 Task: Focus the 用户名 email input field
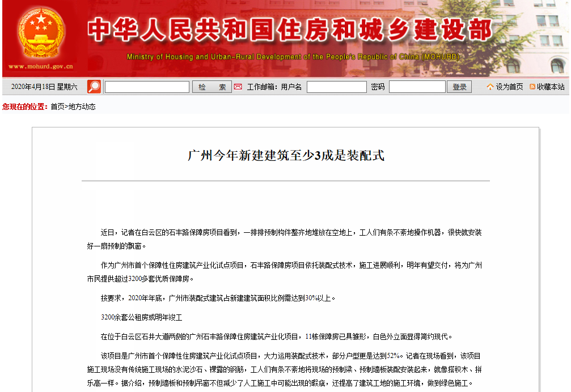336,87
